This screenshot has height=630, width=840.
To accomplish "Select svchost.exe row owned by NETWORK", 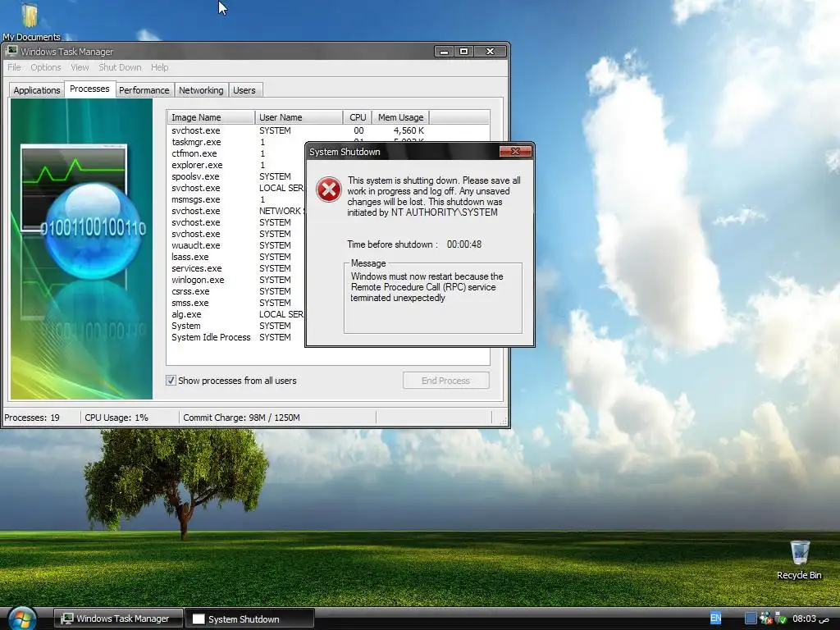I will point(235,211).
